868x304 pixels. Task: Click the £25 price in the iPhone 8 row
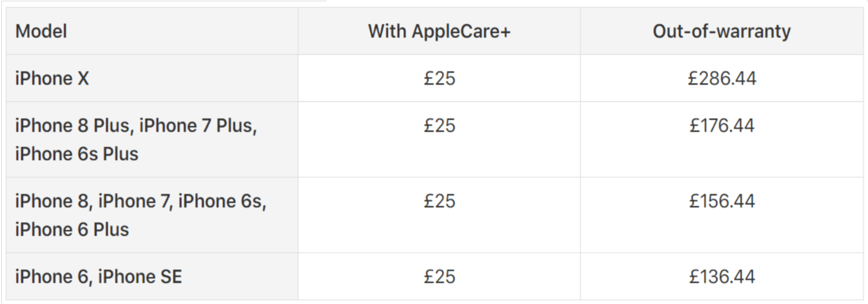(x=439, y=201)
